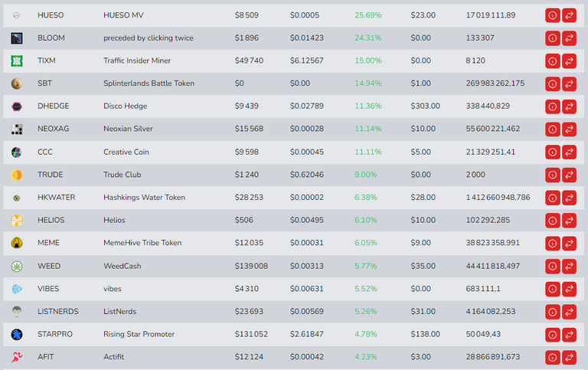Screen dimensions: 588x370
Task: Click the HELIOS token logo
Action: tap(17, 221)
